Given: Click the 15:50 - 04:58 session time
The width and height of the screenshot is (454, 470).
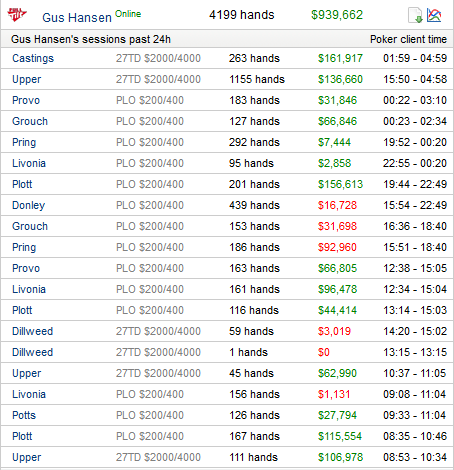Looking at the screenshot, I should click(415, 79).
